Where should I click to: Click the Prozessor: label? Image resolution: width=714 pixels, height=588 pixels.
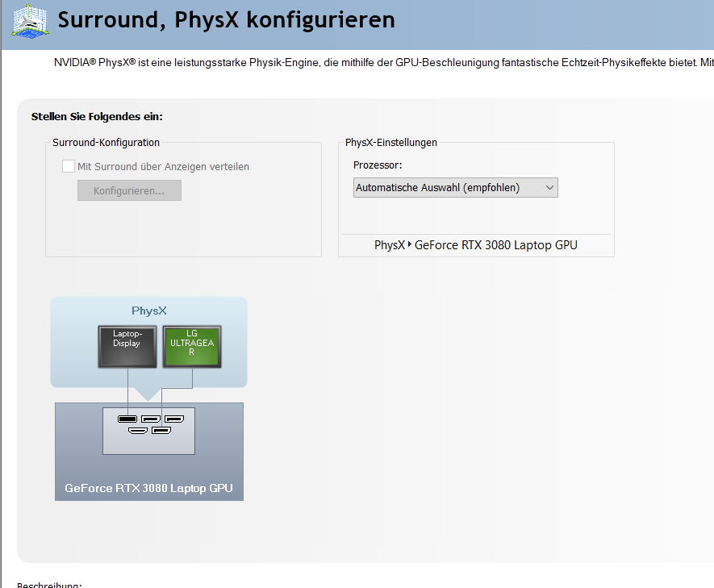pyautogui.click(x=378, y=165)
